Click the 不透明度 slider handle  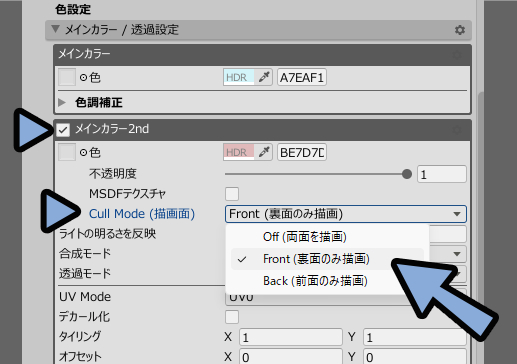pyautogui.click(x=407, y=174)
